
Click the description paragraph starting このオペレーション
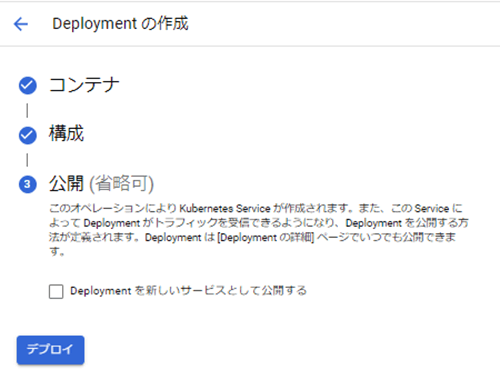(259, 230)
